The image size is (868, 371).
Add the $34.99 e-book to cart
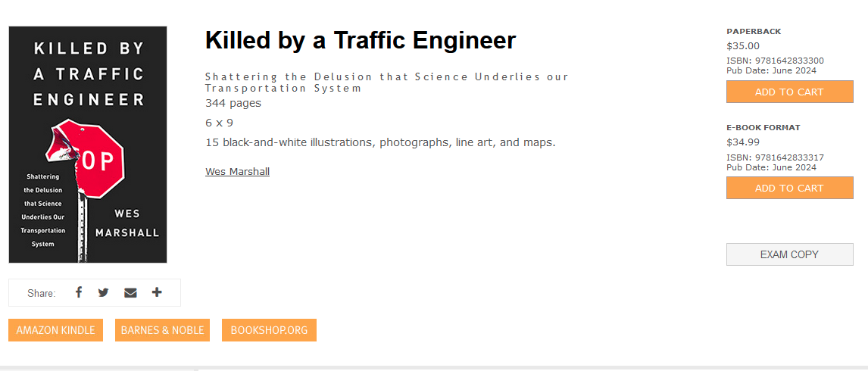pos(789,189)
